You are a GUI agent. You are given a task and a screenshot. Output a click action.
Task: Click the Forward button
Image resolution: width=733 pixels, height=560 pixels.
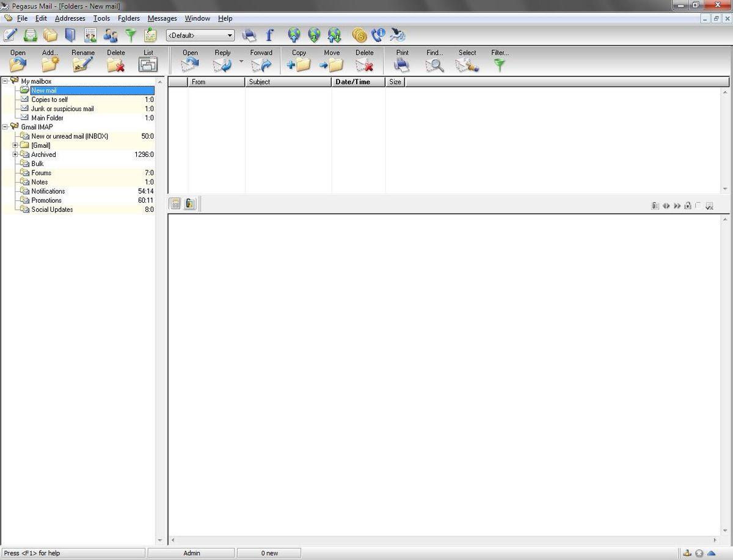coord(261,60)
